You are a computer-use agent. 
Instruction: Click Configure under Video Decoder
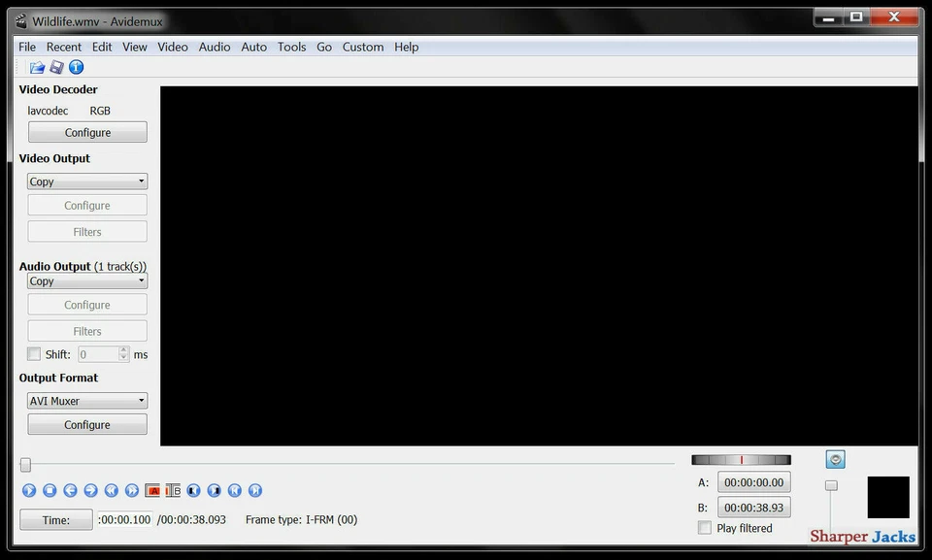86,131
